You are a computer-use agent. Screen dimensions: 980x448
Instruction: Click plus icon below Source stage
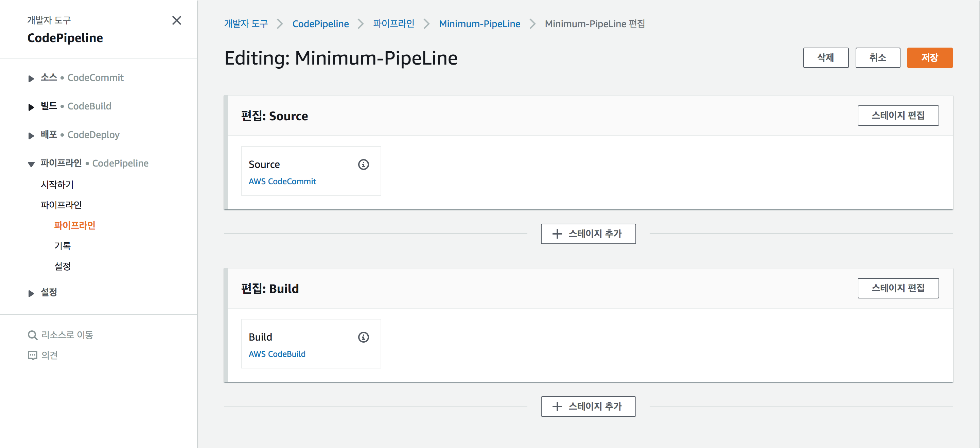(557, 234)
